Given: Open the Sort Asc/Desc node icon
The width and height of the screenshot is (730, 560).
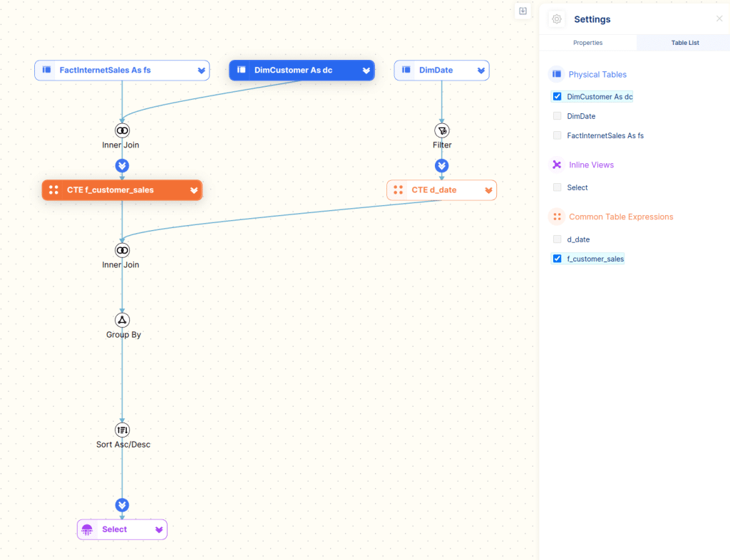Looking at the screenshot, I should [122, 430].
